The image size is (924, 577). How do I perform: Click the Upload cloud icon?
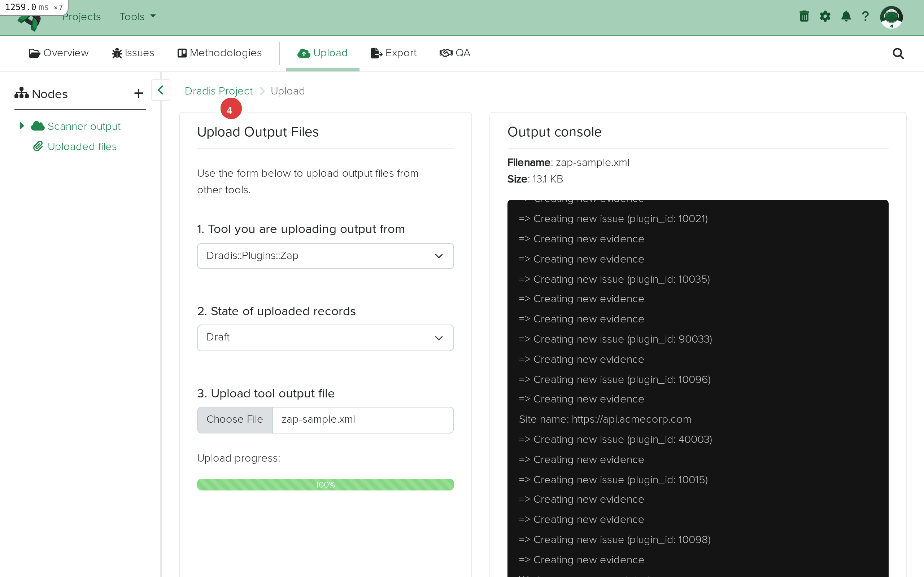pyautogui.click(x=304, y=53)
